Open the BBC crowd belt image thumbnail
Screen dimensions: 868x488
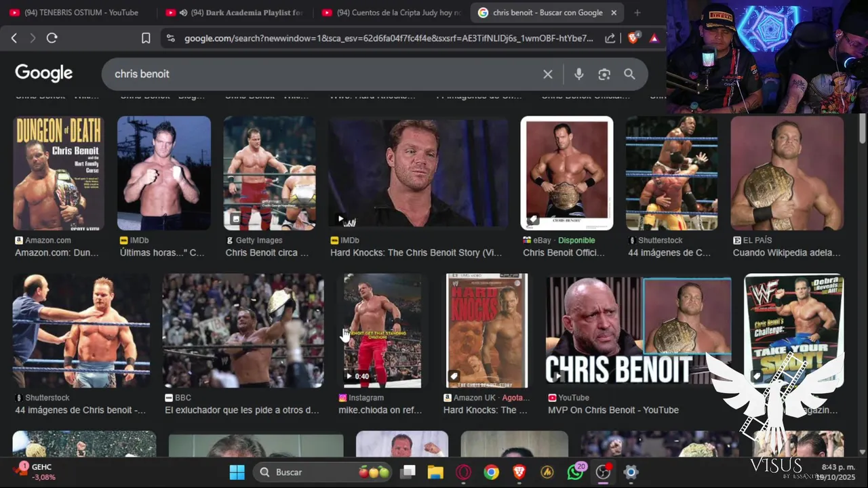click(243, 331)
